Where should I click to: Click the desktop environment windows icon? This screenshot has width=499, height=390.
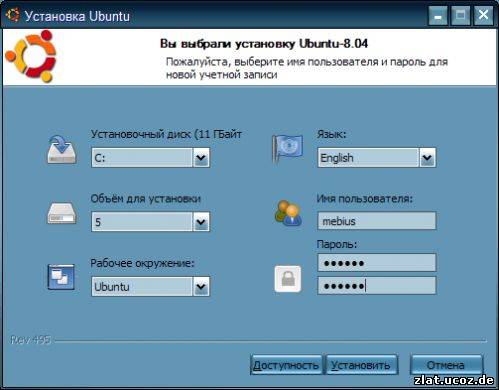(x=61, y=277)
